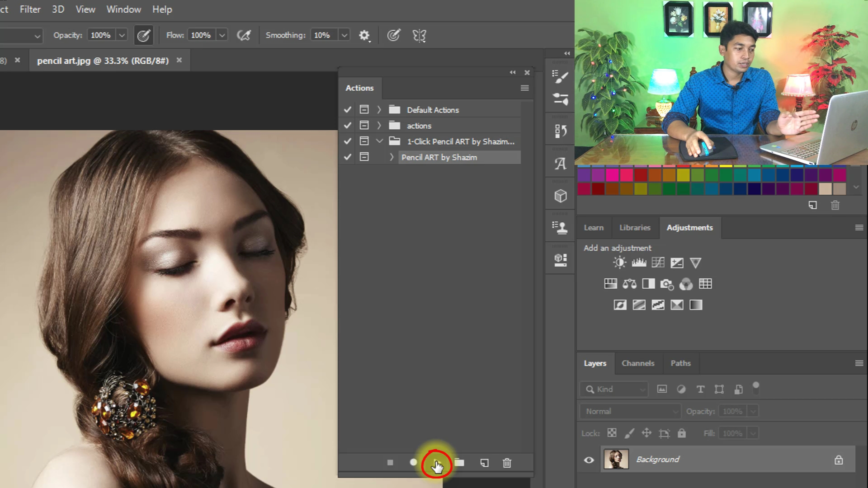Toggle symmetry paint butterfly icon
This screenshot has height=488, width=868.
tap(419, 35)
